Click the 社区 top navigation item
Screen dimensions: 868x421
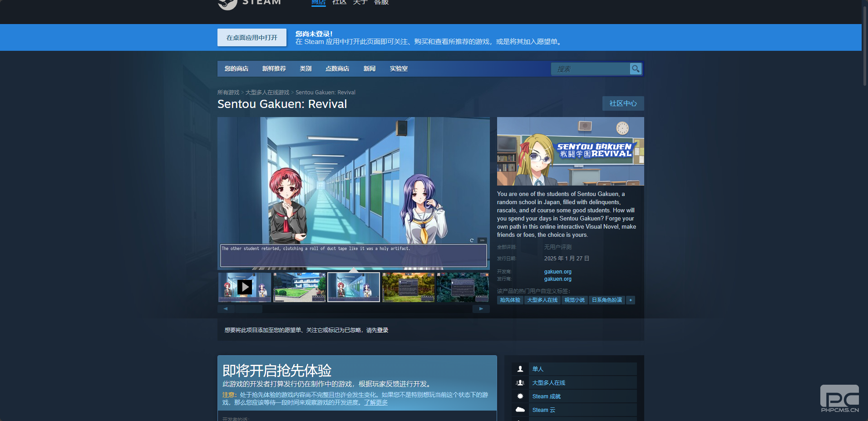tap(340, 2)
